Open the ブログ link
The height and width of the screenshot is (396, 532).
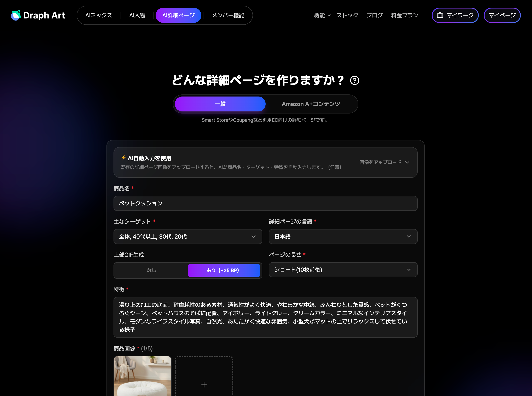point(375,15)
